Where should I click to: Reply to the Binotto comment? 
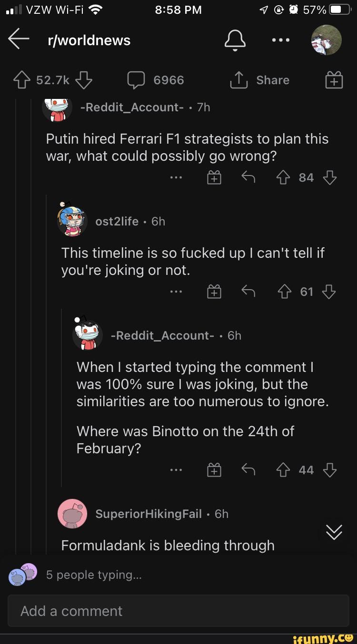tap(248, 469)
